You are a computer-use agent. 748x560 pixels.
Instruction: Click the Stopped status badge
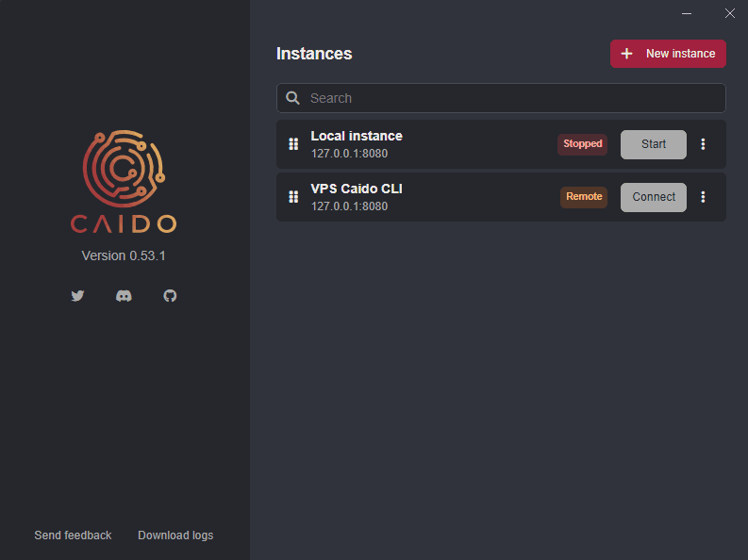click(582, 144)
